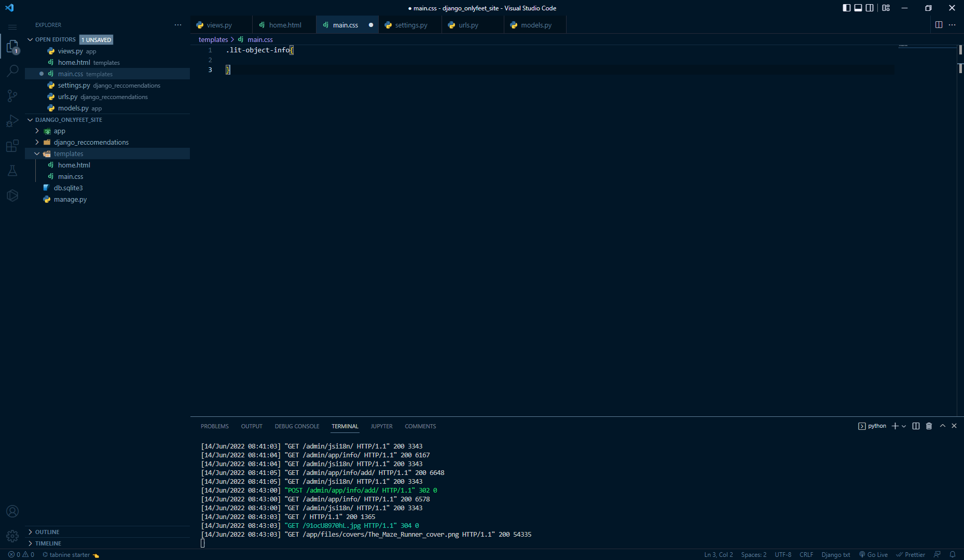Viewport: 964px width, 560px height.
Task: Switch to the models.py tab
Action: click(535, 25)
